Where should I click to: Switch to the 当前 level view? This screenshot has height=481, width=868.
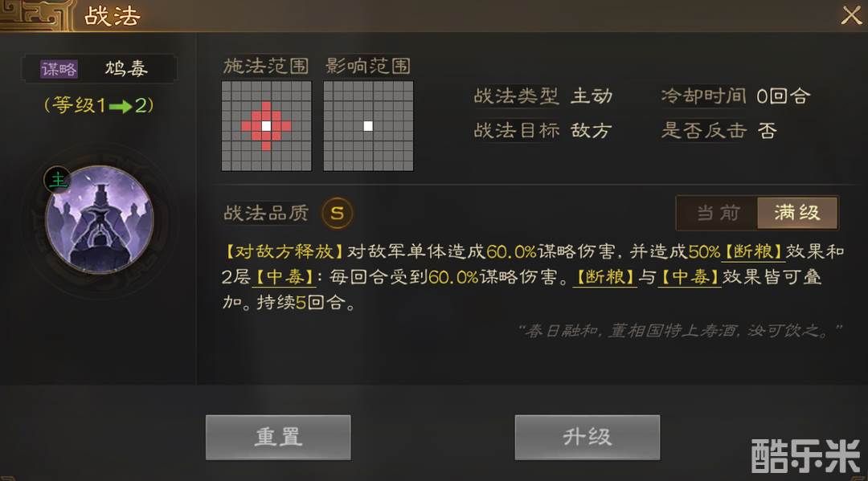pos(718,213)
